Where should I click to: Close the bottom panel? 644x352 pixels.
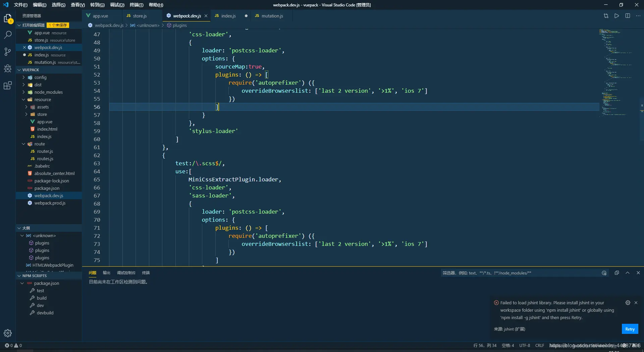[x=638, y=273]
